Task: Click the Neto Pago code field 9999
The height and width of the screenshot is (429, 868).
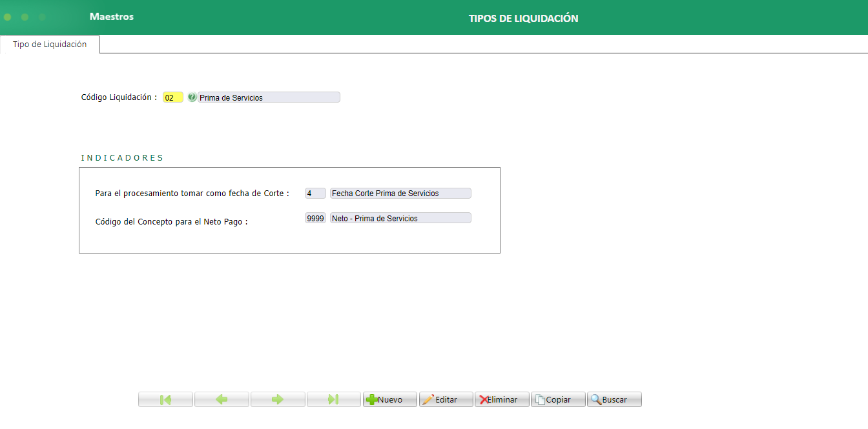Action: pos(315,218)
